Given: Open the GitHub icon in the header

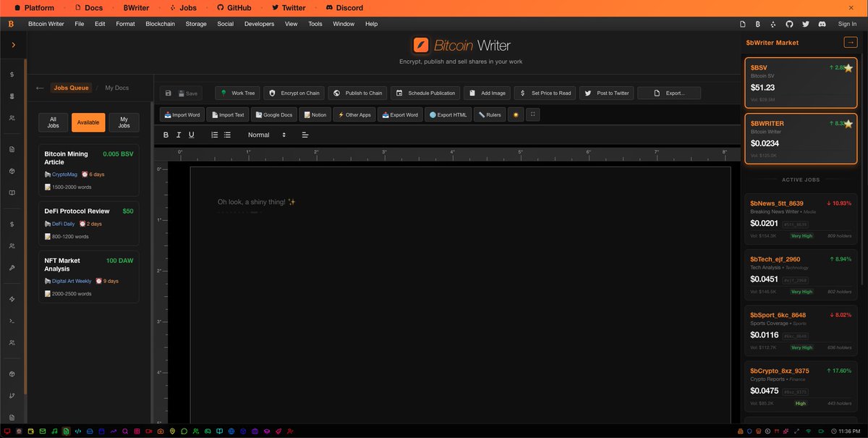Looking at the screenshot, I should coord(790,24).
